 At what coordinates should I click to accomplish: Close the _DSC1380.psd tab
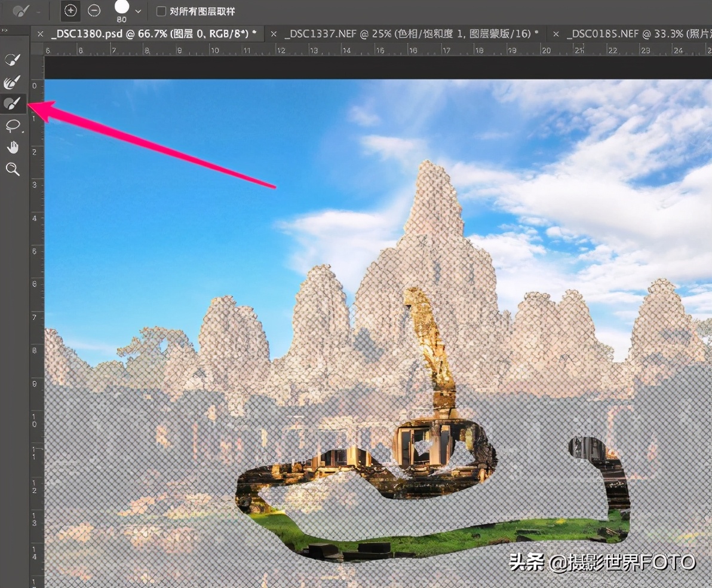click(41, 34)
